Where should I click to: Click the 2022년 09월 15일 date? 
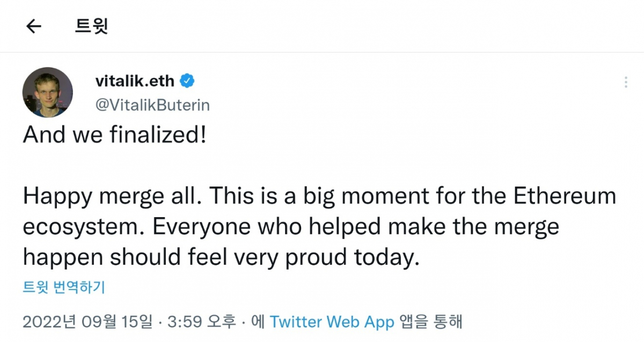click(x=88, y=322)
